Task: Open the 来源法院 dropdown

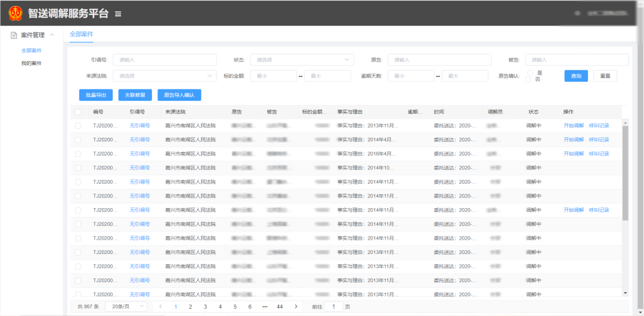Action: pos(165,76)
